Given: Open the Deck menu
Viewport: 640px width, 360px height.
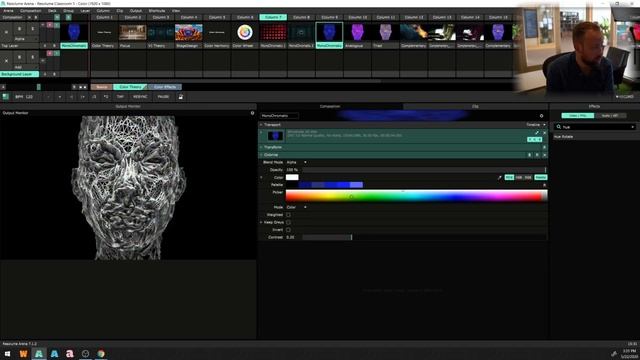Looking at the screenshot, I should click(52, 11).
